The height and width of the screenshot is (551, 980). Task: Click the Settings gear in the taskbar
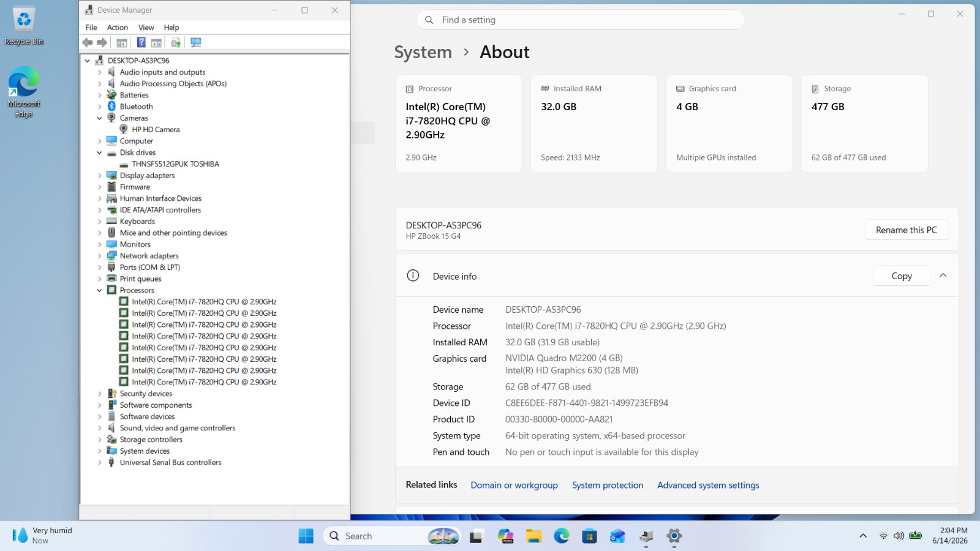click(674, 536)
